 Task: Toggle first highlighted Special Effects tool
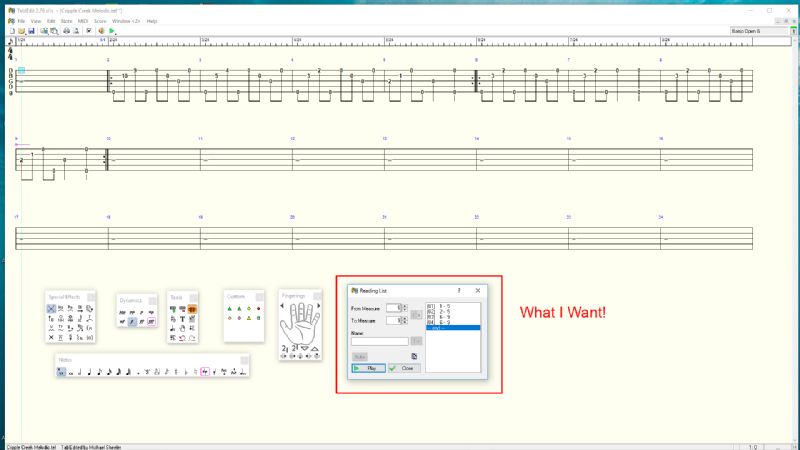[51, 309]
